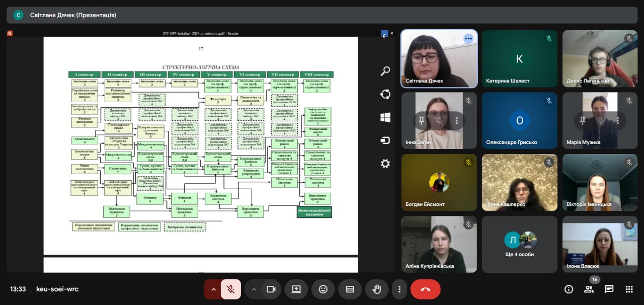Open the three-dot more options menu in call bar
The image size is (644, 305).
(x=399, y=289)
